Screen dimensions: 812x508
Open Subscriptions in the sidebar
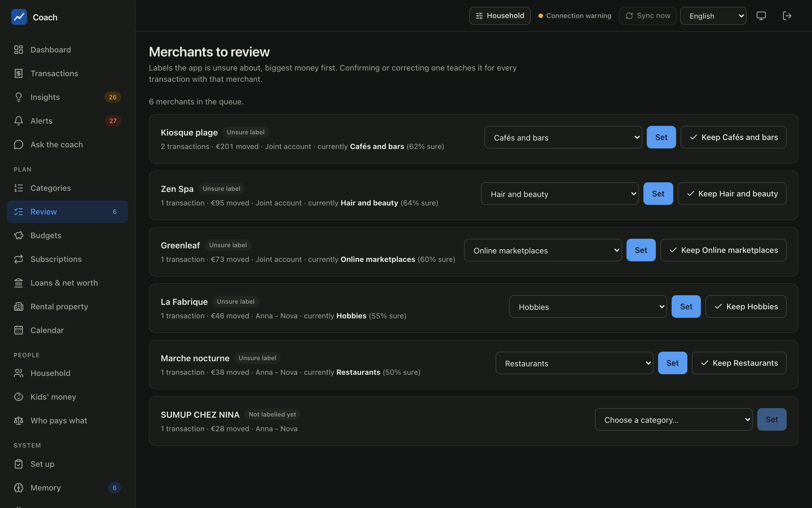tap(67, 259)
